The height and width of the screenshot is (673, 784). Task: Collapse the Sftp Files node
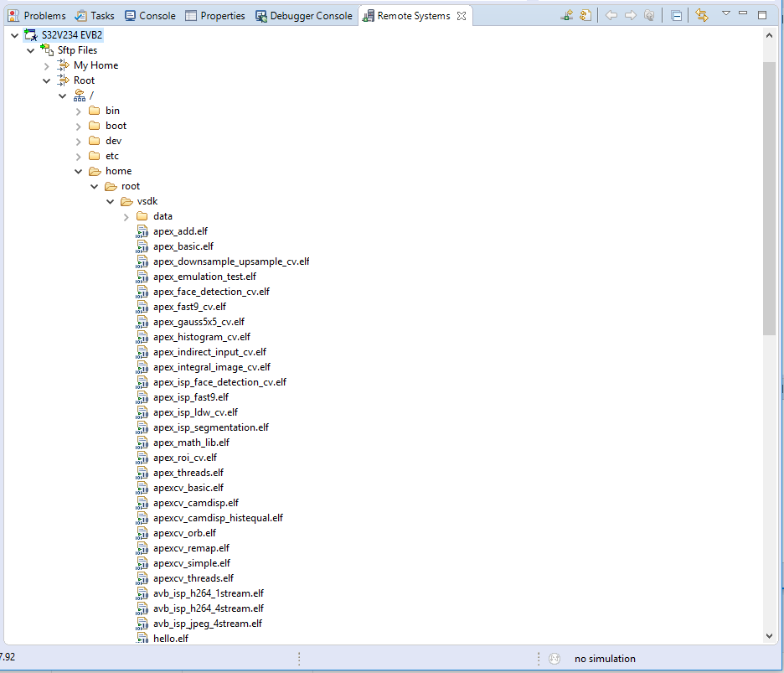pyautogui.click(x=30, y=50)
